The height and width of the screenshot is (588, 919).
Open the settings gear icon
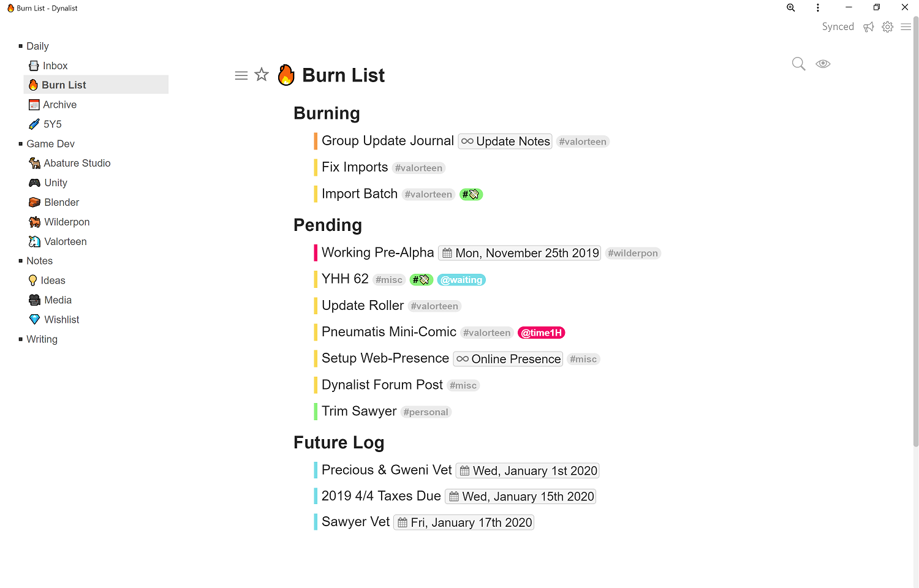[x=887, y=27]
